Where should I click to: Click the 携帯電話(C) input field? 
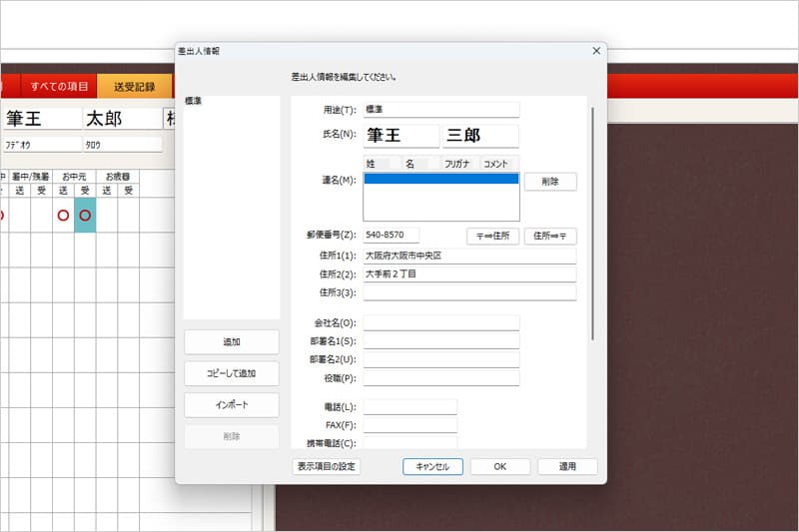coord(410,443)
